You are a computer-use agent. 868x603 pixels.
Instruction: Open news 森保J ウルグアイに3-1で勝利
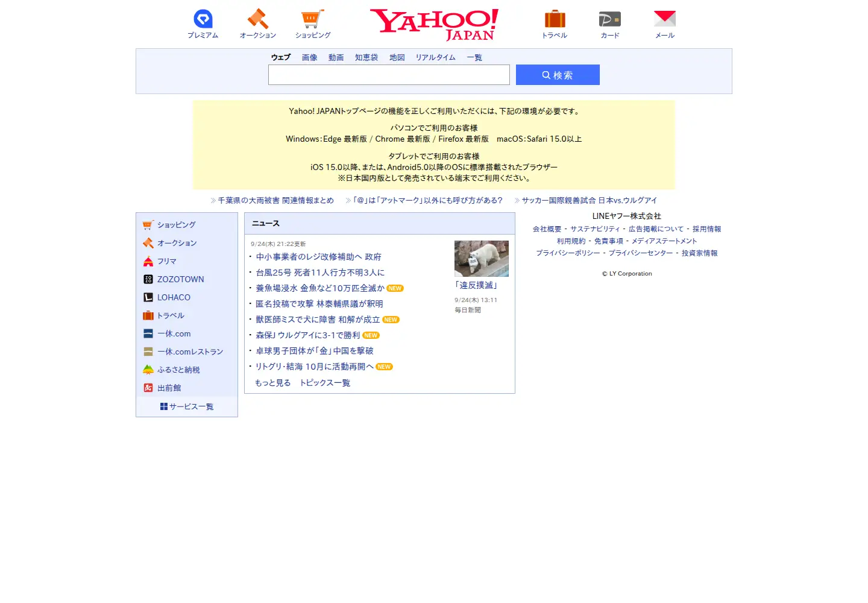[x=308, y=335]
